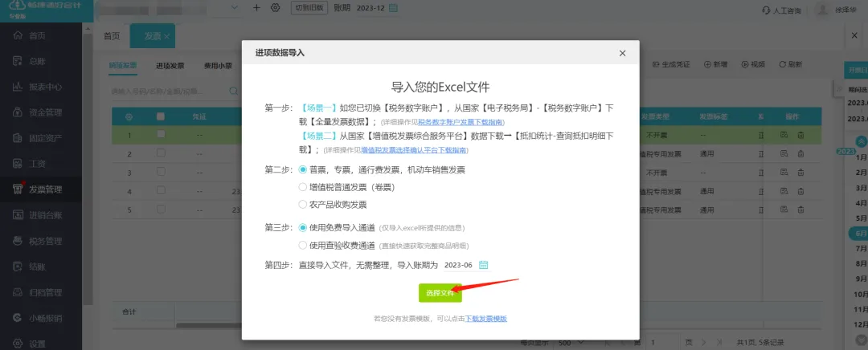Select 农产品收购发票 radio option
Viewport: 868px width, 350px height.
(x=303, y=204)
